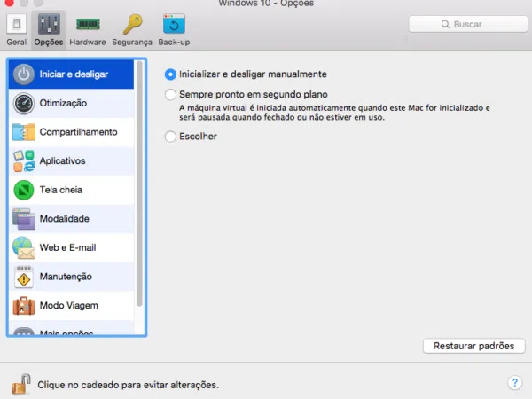532x399 pixels.
Task: Click the padlock icon to prevent changes
Action: (x=21, y=384)
